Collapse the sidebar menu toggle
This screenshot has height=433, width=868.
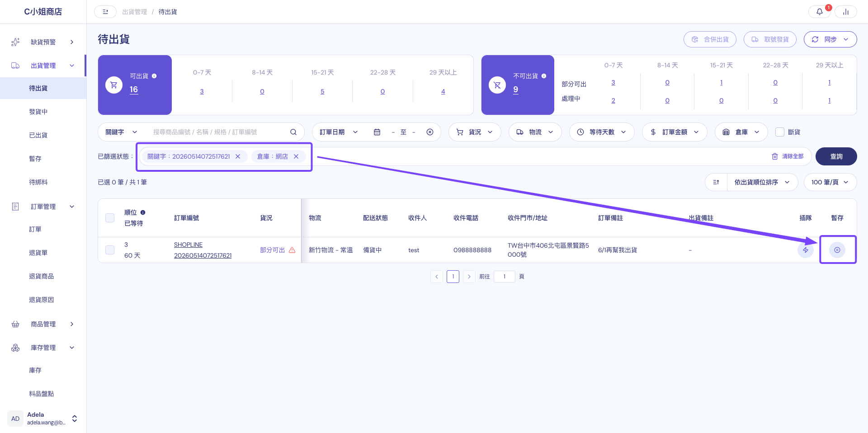click(105, 12)
